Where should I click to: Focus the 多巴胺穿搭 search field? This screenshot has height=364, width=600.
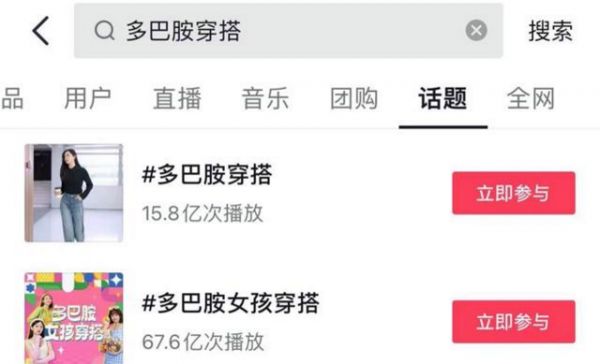coord(288,31)
